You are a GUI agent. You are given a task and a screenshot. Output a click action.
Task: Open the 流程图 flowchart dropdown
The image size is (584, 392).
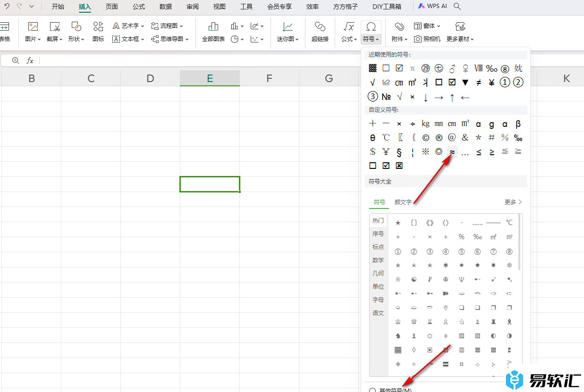(167, 26)
